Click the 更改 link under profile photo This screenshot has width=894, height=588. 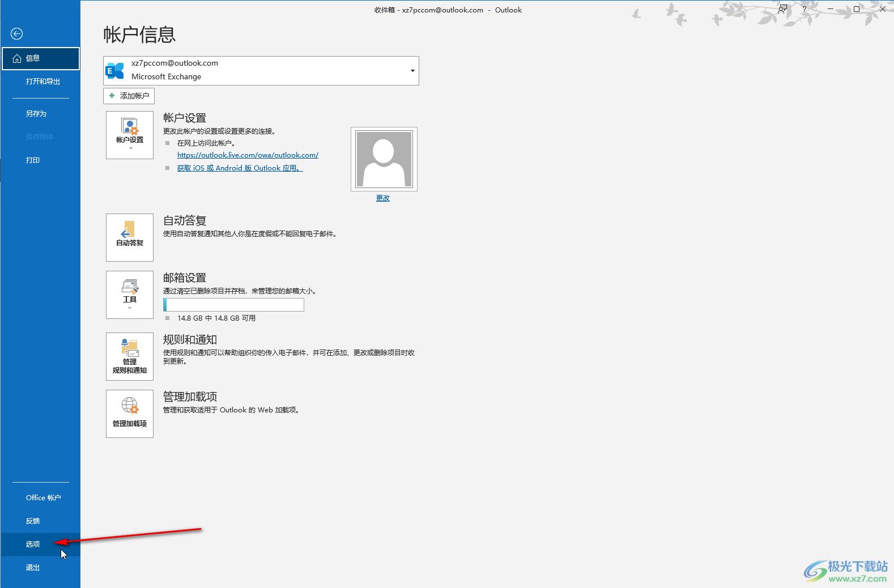pyautogui.click(x=383, y=198)
